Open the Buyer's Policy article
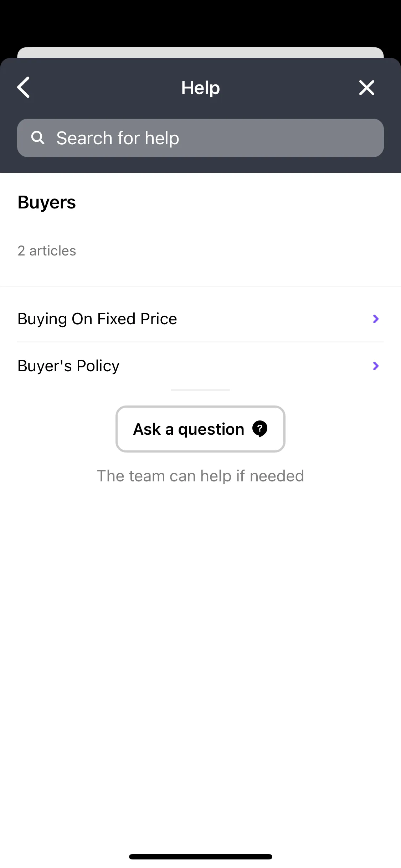401x868 pixels. [x=200, y=366]
